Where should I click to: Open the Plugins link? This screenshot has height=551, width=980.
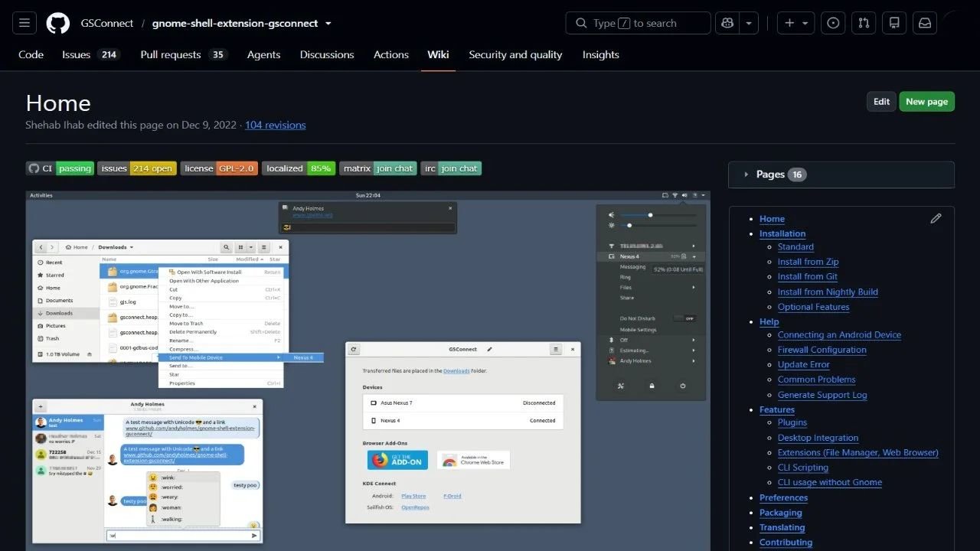click(x=792, y=422)
